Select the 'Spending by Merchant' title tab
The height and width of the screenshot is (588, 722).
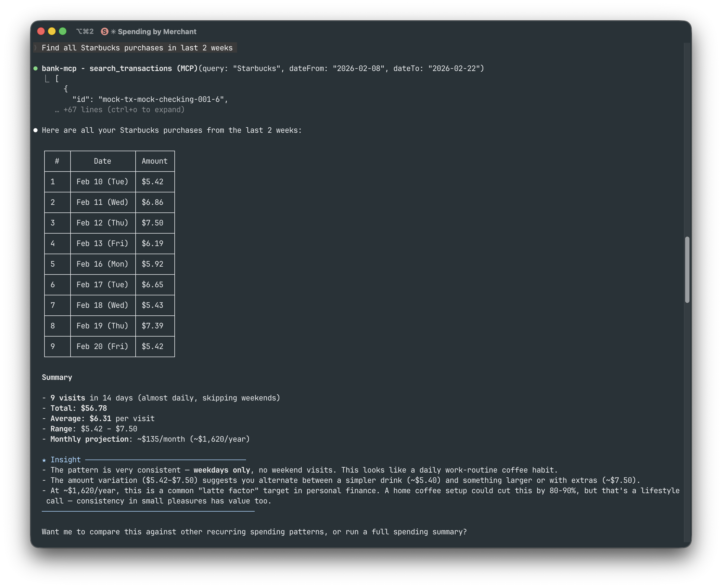pyautogui.click(x=157, y=31)
